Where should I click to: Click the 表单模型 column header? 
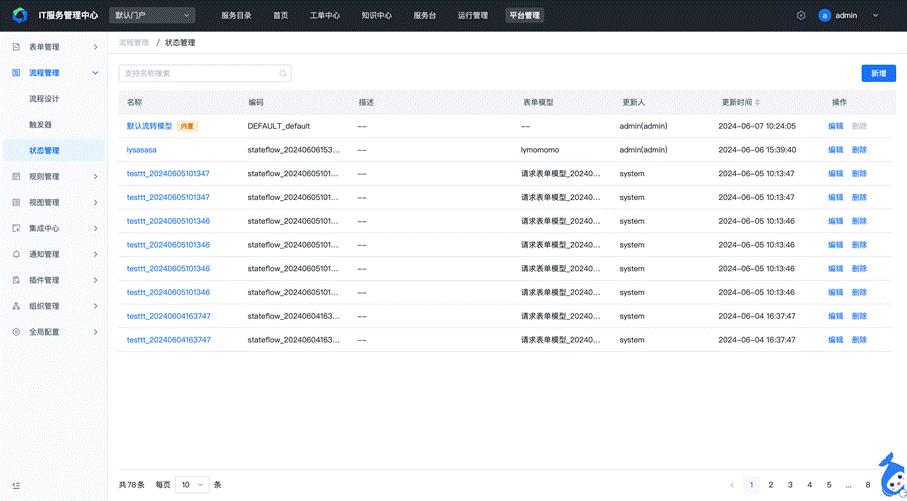538,102
